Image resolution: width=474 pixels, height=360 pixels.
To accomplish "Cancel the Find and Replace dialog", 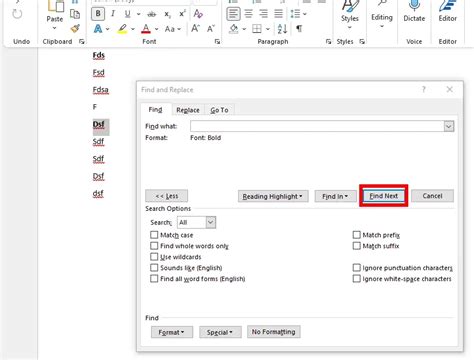I will pos(432,196).
